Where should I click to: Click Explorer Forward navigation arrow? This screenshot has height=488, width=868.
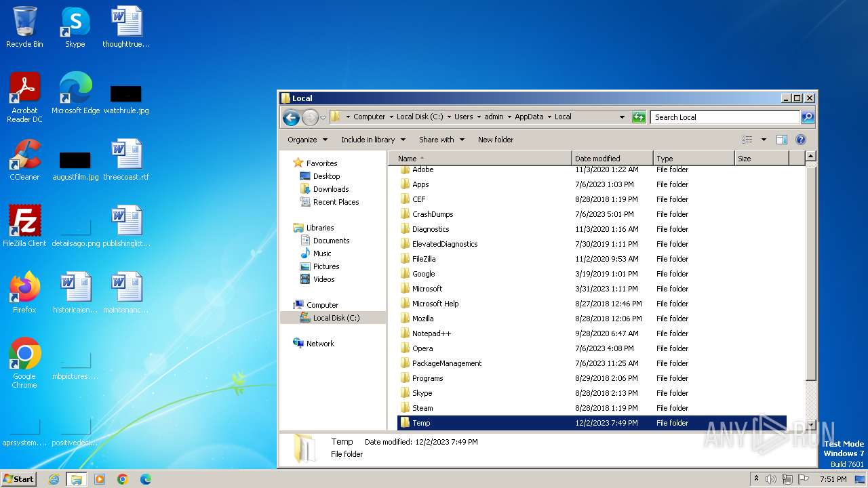(x=310, y=117)
